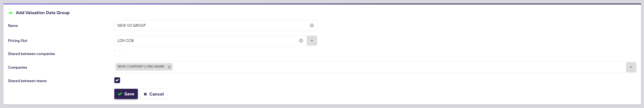644x108 pixels.
Task: Click the Companies field label
Action: pyautogui.click(x=17, y=67)
